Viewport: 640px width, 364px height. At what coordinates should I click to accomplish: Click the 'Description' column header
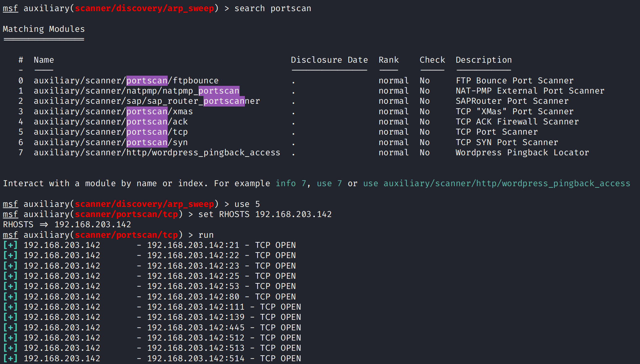(483, 60)
